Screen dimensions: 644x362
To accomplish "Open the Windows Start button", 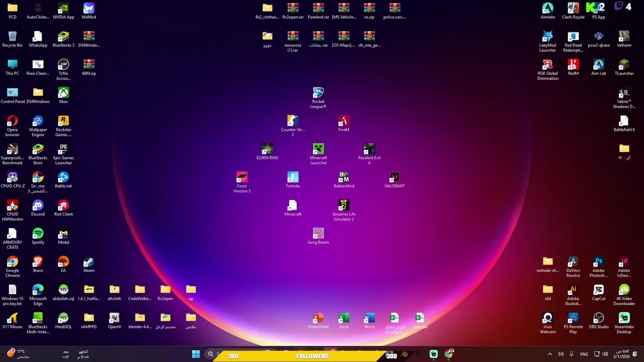I will coord(196,354).
